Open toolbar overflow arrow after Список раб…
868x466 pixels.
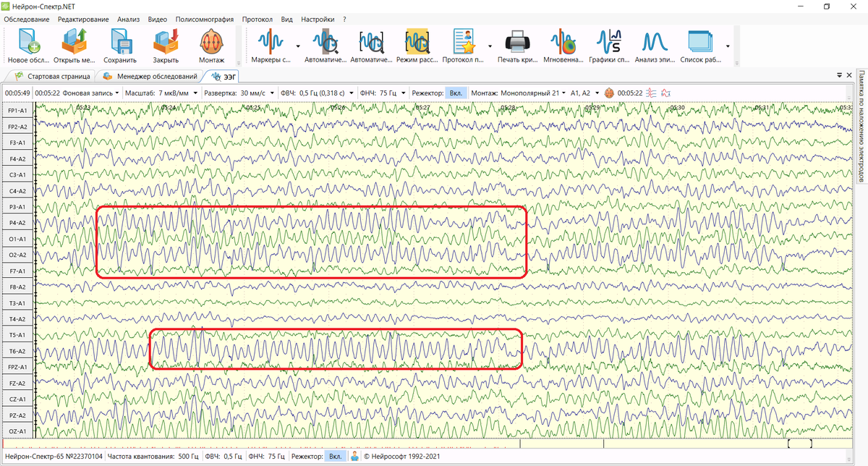pos(727,46)
